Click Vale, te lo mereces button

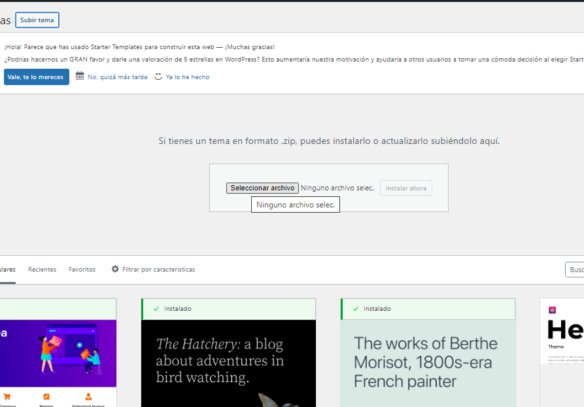(x=36, y=77)
